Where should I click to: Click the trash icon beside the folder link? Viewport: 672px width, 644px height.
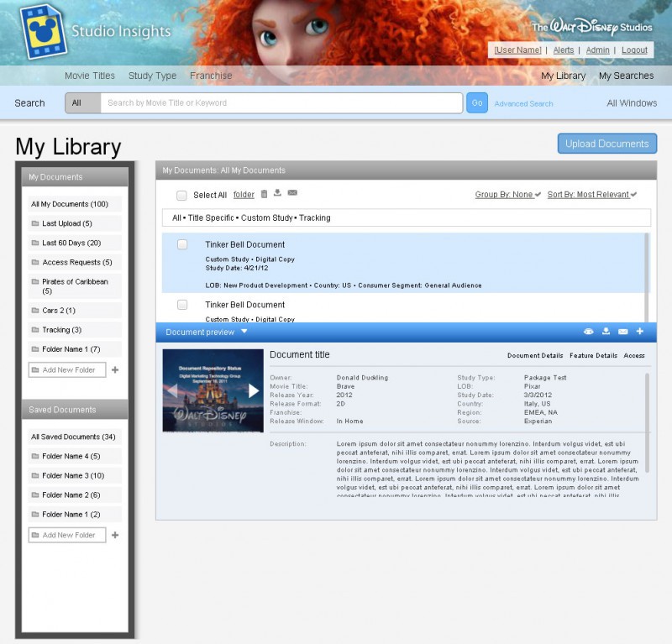click(265, 194)
